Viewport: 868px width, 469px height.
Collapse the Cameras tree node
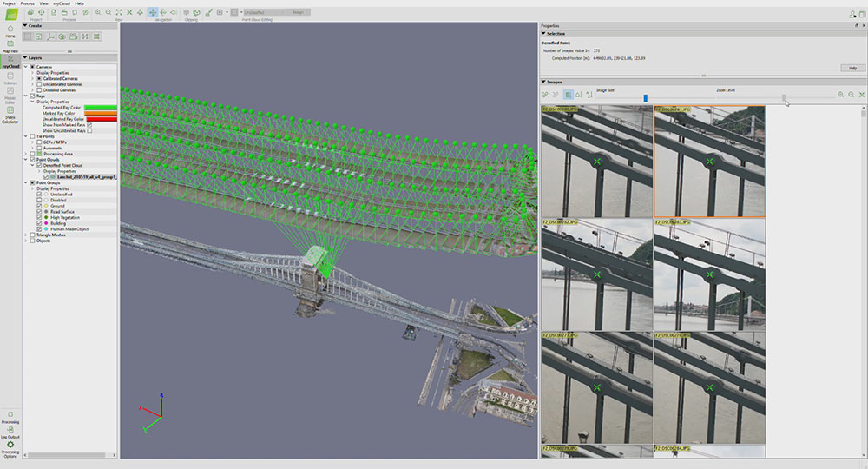click(25, 67)
